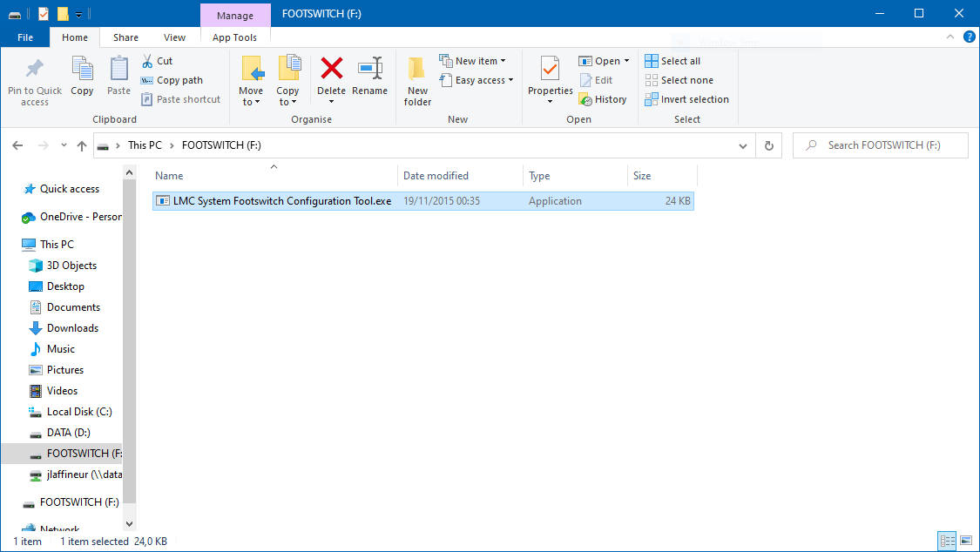Switch to the Home ribbon tab

pos(75,37)
